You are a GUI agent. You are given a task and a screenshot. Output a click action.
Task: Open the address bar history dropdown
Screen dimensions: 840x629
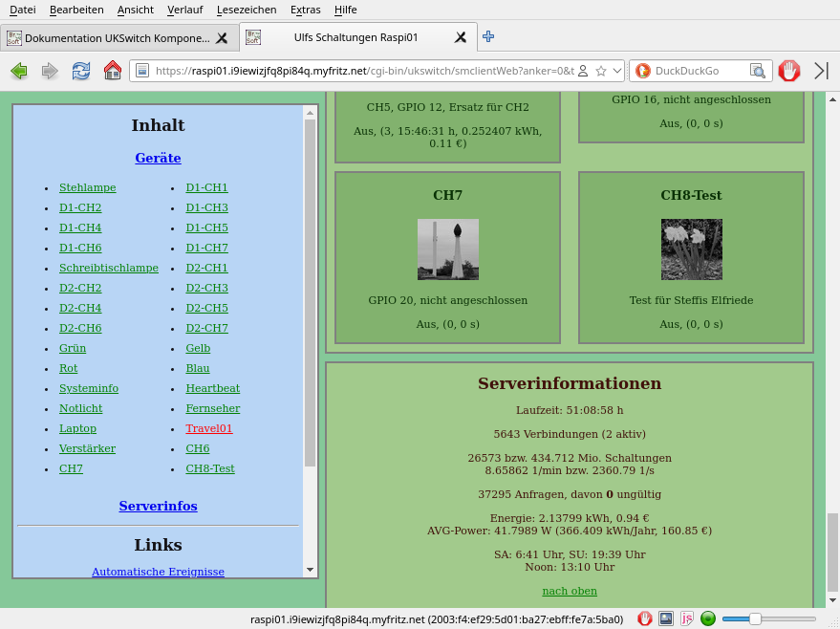coord(616,71)
